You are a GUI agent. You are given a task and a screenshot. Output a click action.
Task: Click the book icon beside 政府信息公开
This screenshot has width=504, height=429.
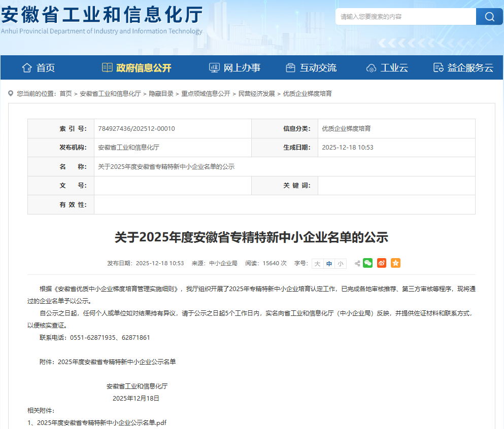tap(107, 67)
